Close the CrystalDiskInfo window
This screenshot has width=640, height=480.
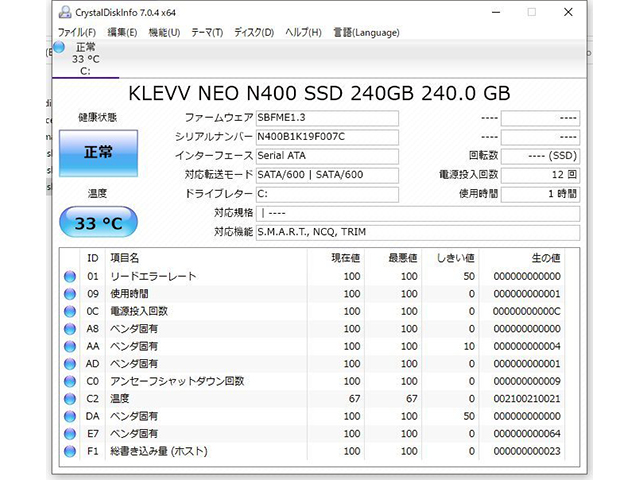pos(568,12)
